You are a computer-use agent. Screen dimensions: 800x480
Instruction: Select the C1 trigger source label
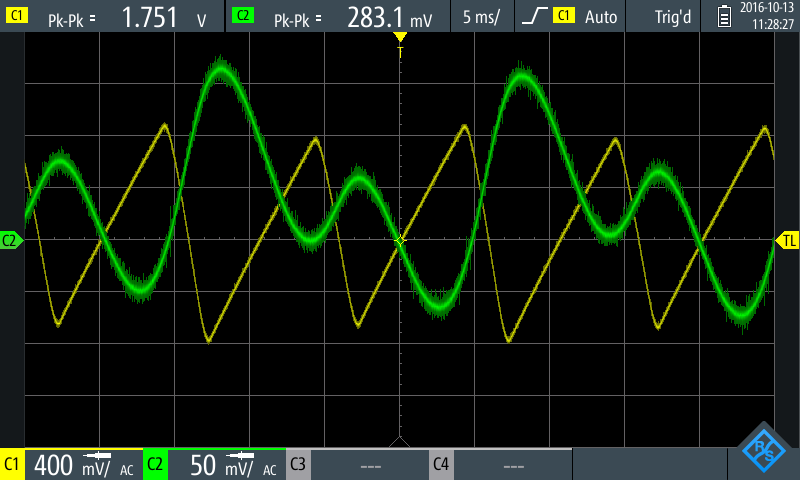point(564,16)
